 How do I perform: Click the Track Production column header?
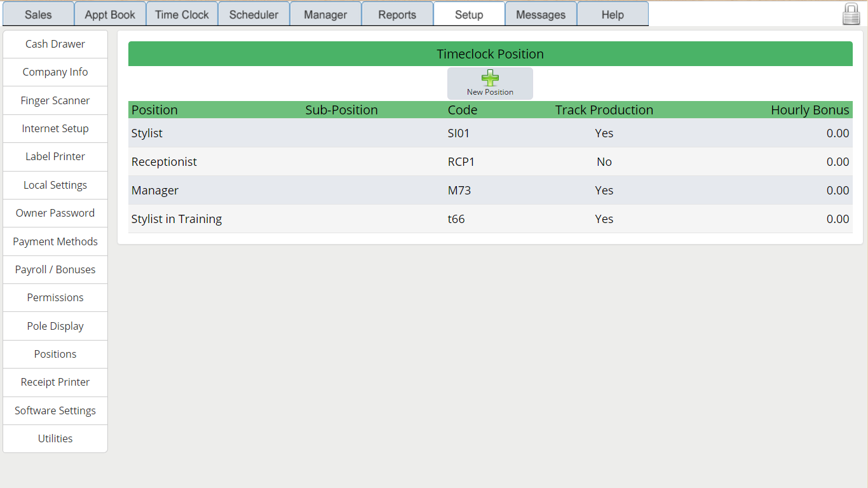click(x=604, y=110)
